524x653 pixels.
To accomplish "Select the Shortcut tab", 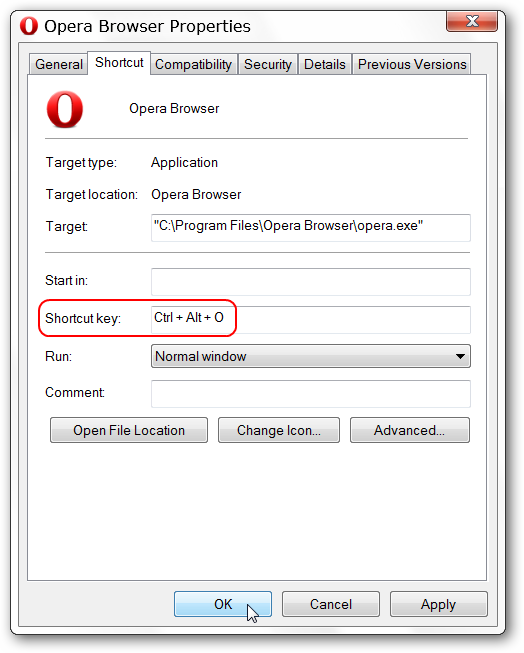I will [119, 62].
